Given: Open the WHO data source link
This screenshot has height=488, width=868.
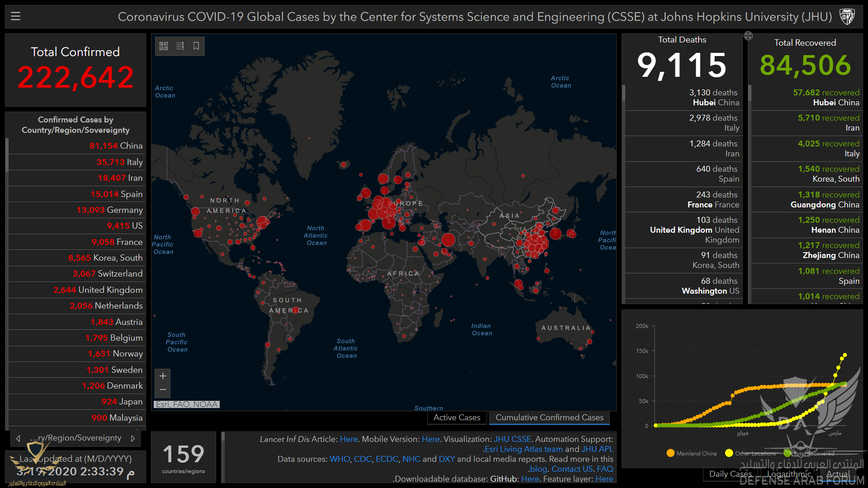Looking at the screenshot, I should coord(340,459).
